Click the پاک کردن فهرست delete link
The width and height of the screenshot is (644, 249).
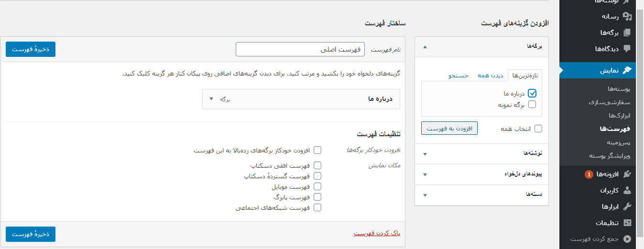coord(377,233)
